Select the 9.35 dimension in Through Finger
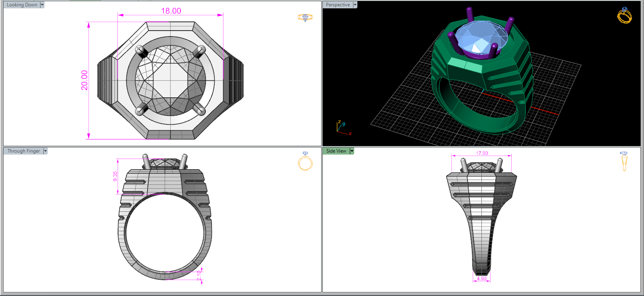 pyautogui.click(x=115, y=176)
